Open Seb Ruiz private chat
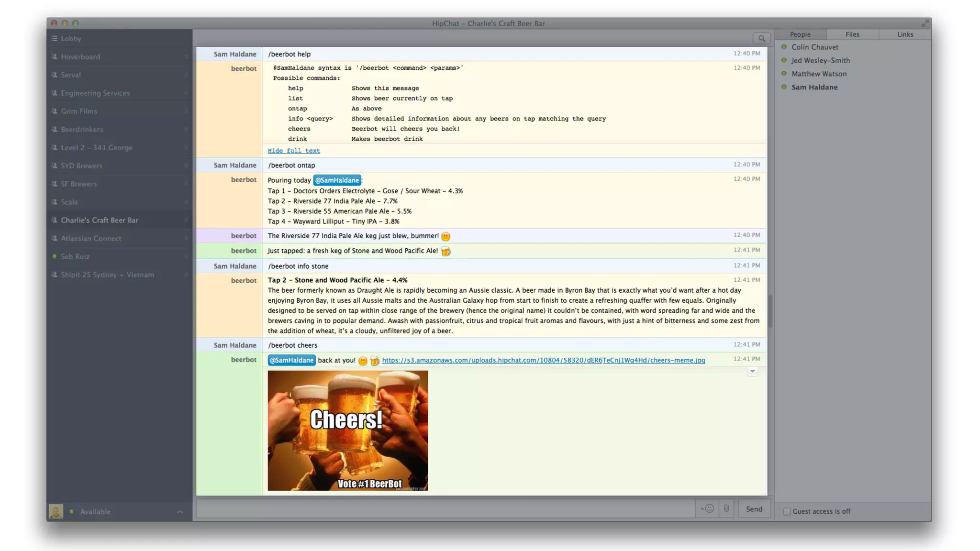 pos(75,256)
